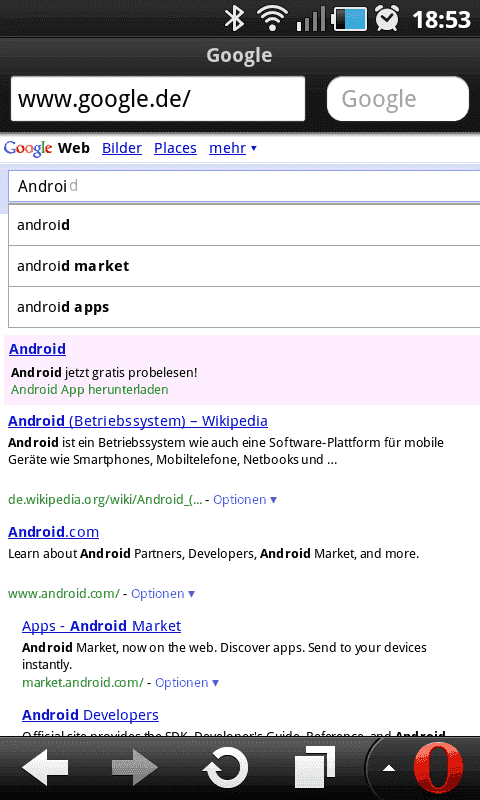This screenshot has height=800, width=480.
Task: Open the Android ad link
Action: coord(37,349)
